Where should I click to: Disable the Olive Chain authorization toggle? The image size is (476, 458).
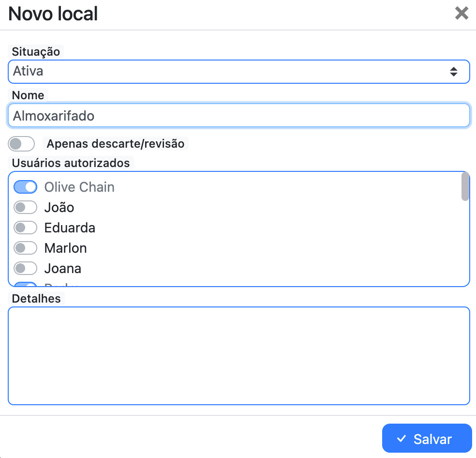click(25, 187)
